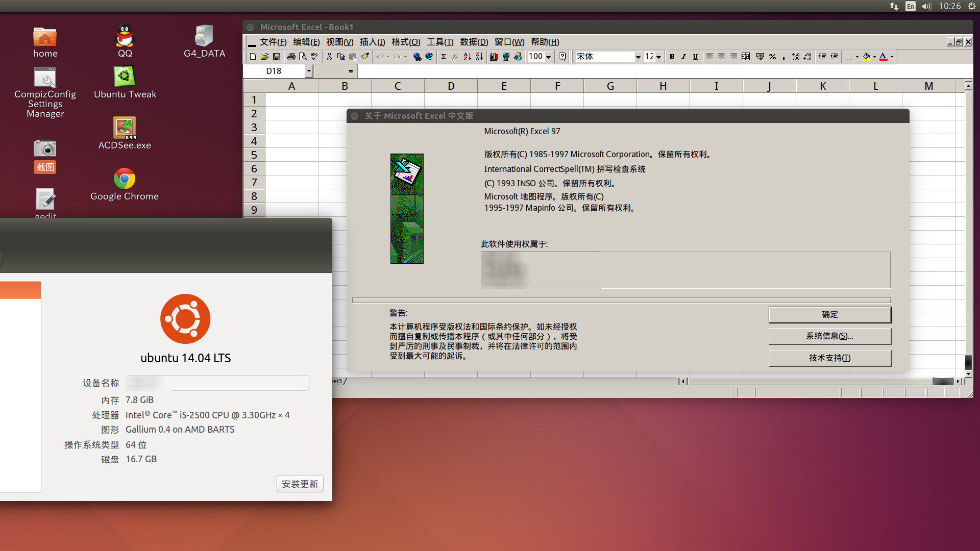Open the Redo history dropdown arrow
The image size is (980, 551).
pos(405,57)
